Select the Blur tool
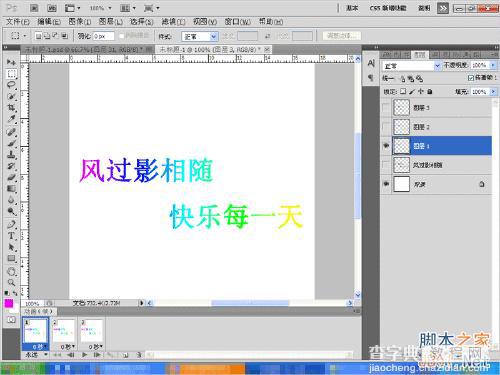The image size is (500, 375). pos(11,200)
